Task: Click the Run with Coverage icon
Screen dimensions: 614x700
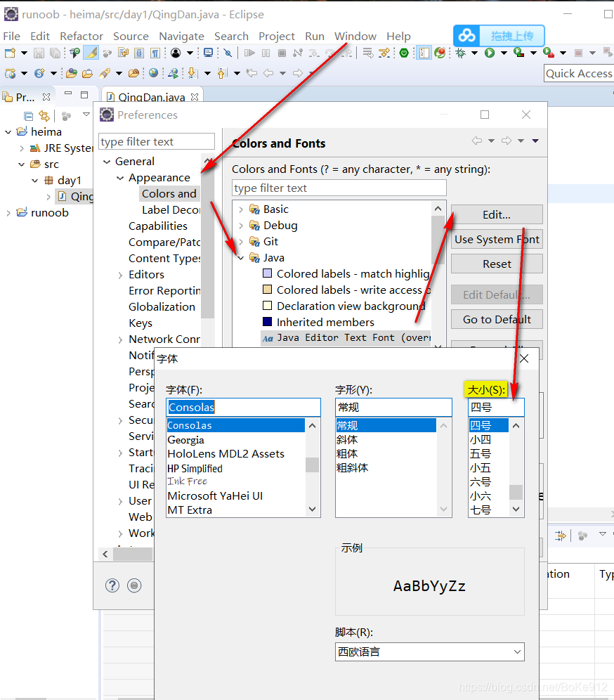Action: (518, 53)
